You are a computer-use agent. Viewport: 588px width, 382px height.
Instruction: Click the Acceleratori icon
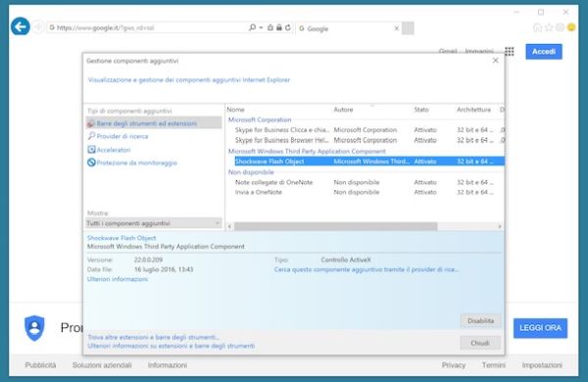[x=91, y=150]
